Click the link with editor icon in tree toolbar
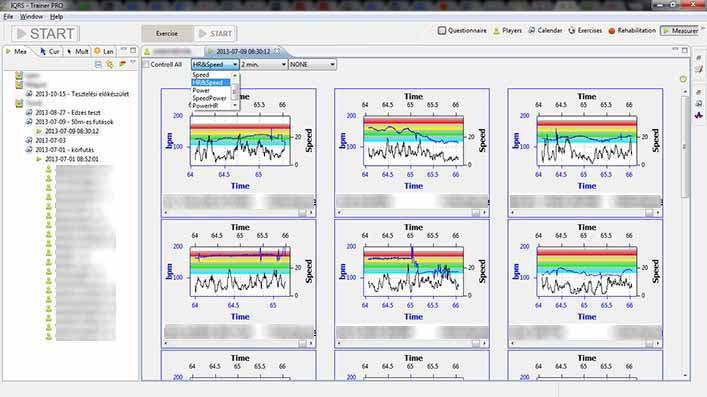The width and height of the screenshot is (707, 397). pos(110,65)
